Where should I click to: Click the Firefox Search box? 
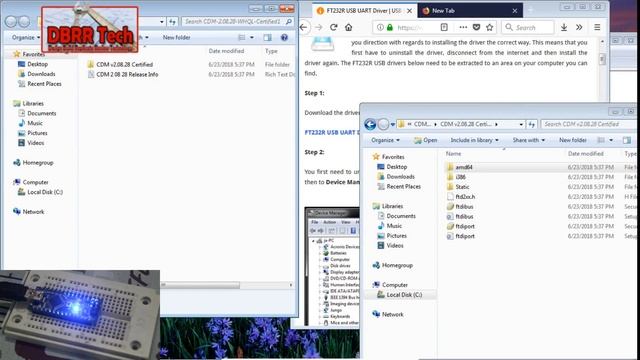pos(528,27)
